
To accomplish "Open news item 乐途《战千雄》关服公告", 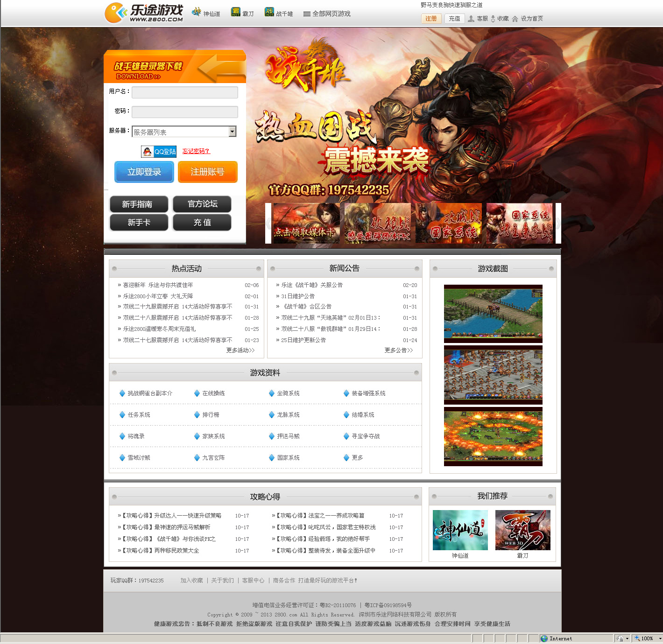I will tap(312, 285).
